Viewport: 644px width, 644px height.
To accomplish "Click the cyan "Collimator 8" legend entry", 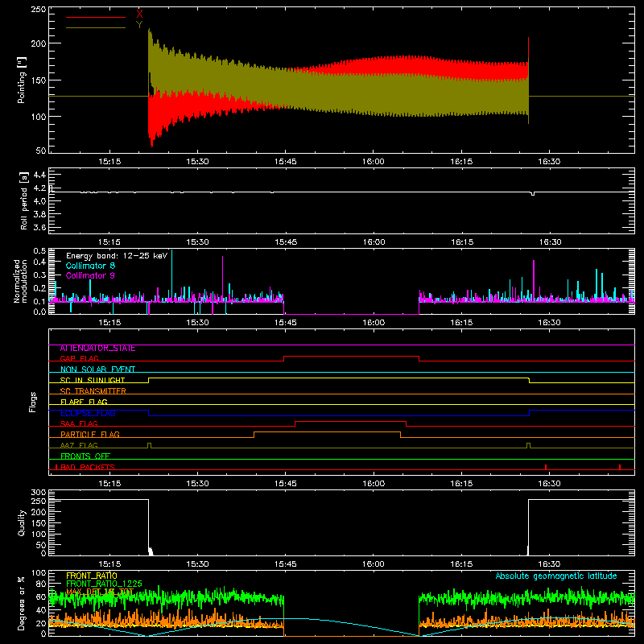I will [x=90, y=266].
